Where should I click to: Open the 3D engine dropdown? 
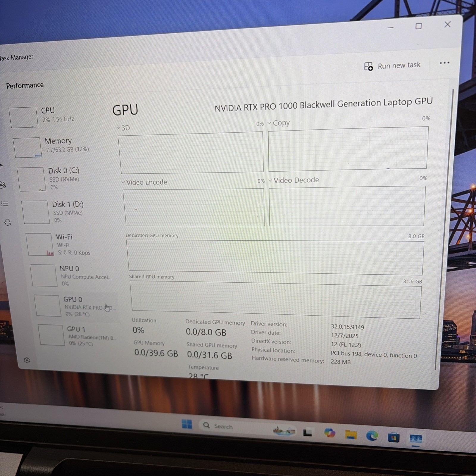click(x=123, y=128)
